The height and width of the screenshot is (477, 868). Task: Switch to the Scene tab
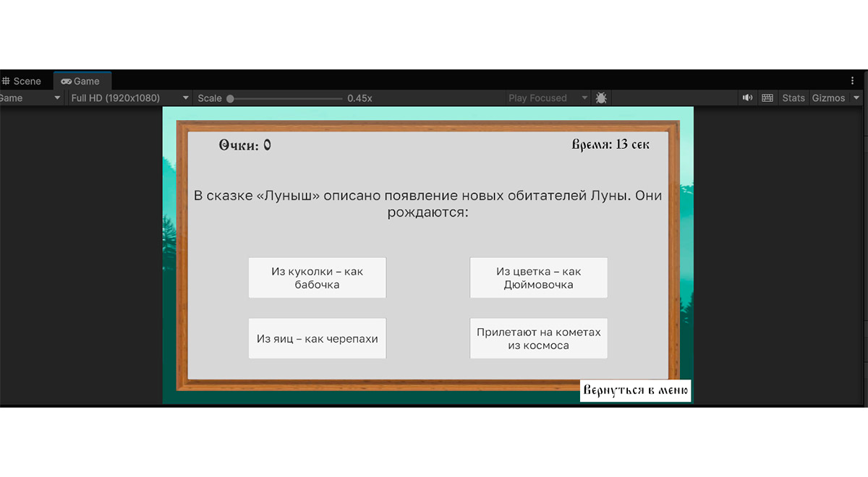tap(27, 82)
